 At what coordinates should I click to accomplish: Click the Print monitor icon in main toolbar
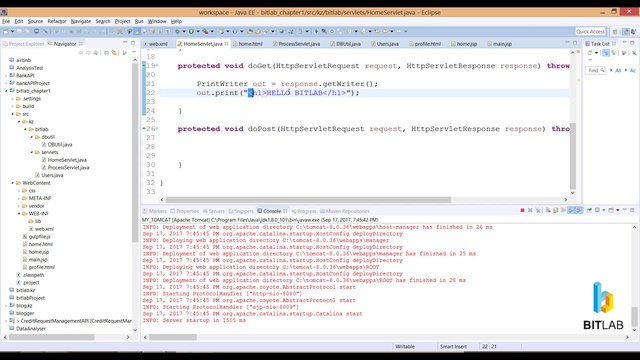click(36, 31)
